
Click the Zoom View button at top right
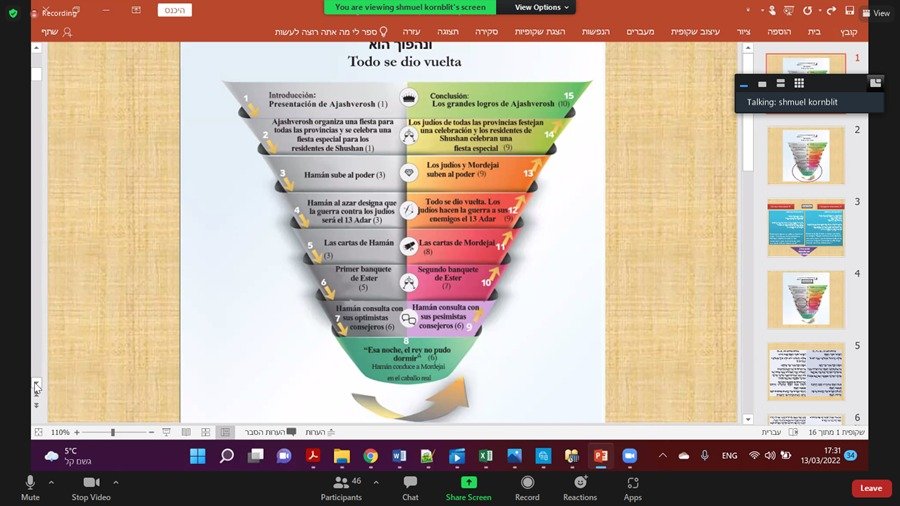coord(876,13)
